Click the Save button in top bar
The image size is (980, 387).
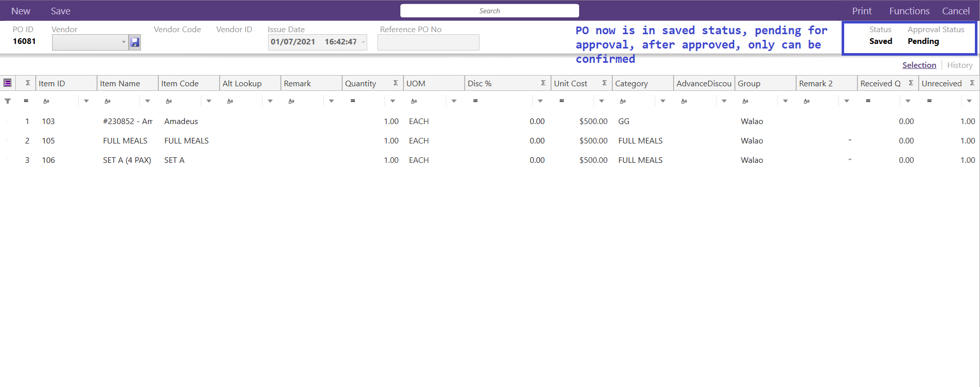60,11
